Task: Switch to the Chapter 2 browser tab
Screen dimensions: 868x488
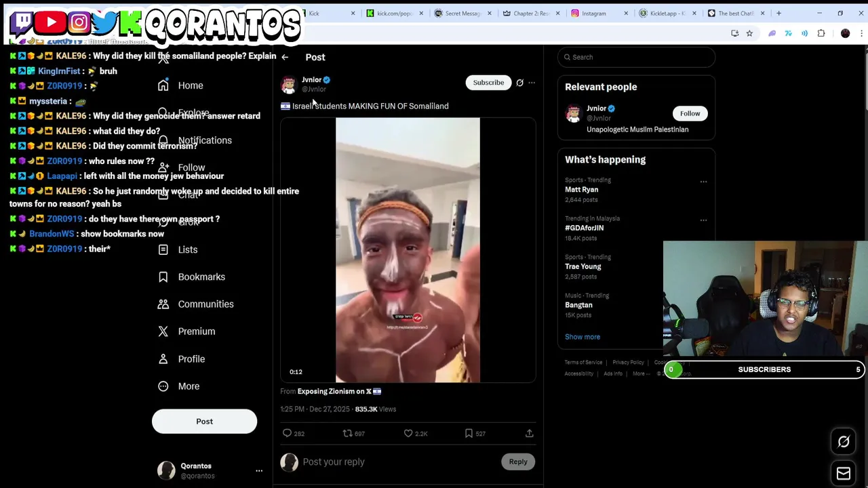Action: [x=532, y=13]
